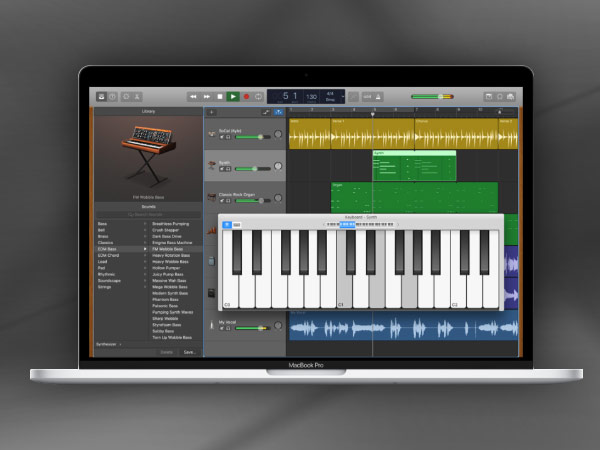Click the Fast Forward transport button

point(207,97)
